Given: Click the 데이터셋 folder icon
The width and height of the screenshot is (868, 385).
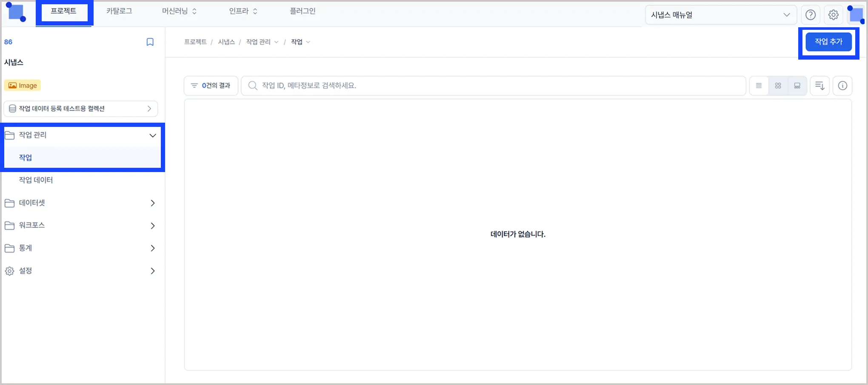Looking at the screenshot, I should point(9,203).
